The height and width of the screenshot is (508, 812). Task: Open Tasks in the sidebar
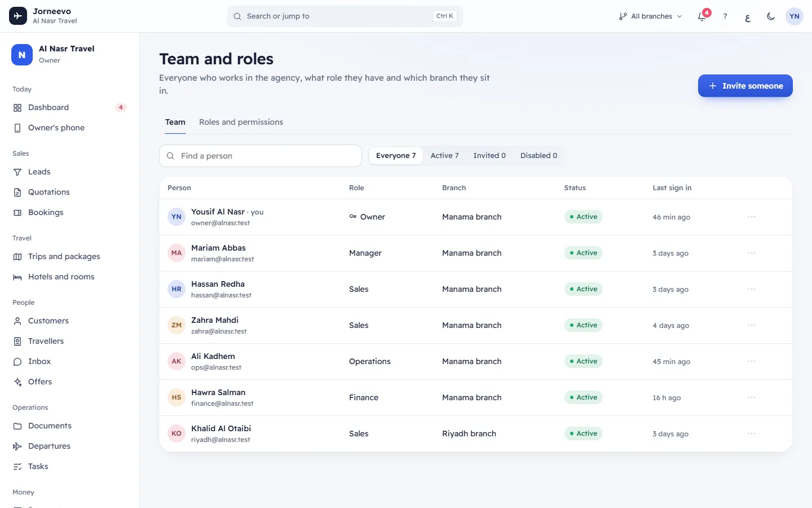(x=69, y=466)
